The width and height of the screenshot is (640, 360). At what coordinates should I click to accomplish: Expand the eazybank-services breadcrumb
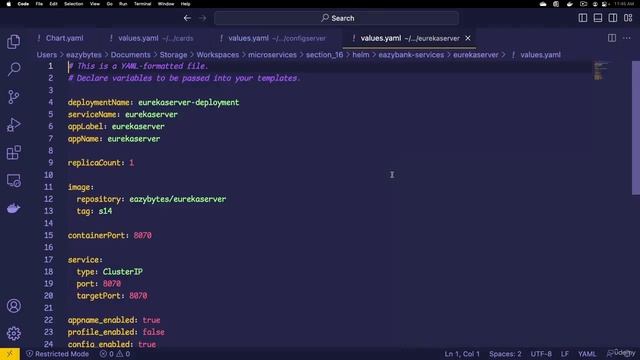(x=411, y=55)
